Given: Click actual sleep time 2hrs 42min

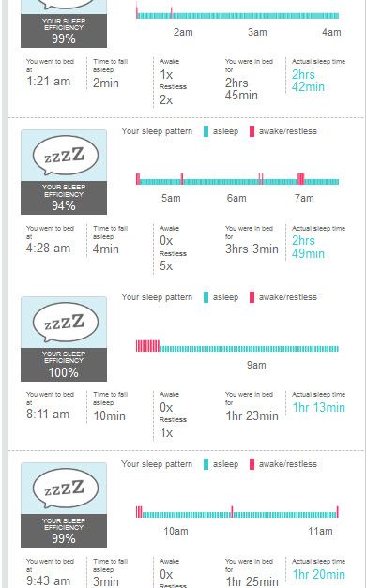Looking at the screenshot, I should click(308, 81).
